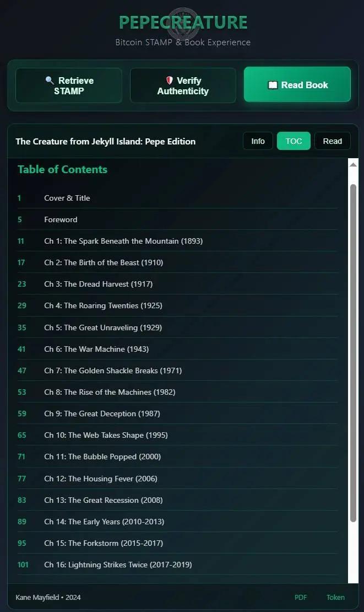Click the magnifier icon on Retrieve STAMP
364x612 pixels.
pos(50,80)
